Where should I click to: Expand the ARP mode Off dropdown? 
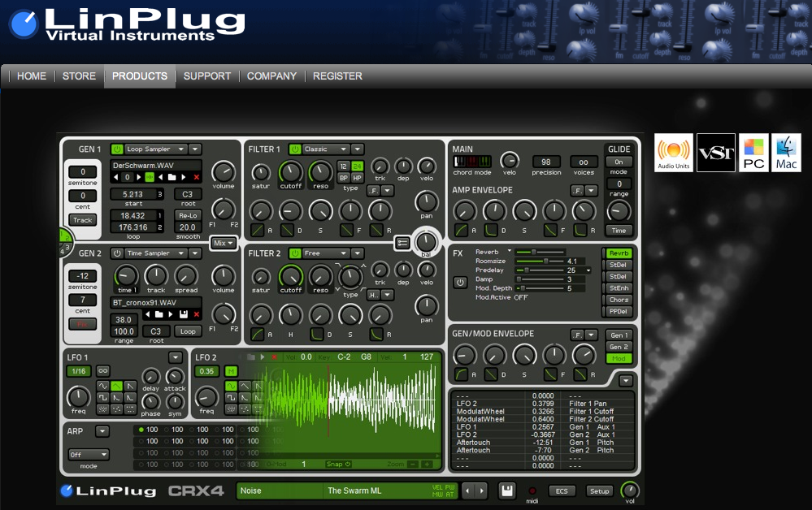tap(88, 455)
